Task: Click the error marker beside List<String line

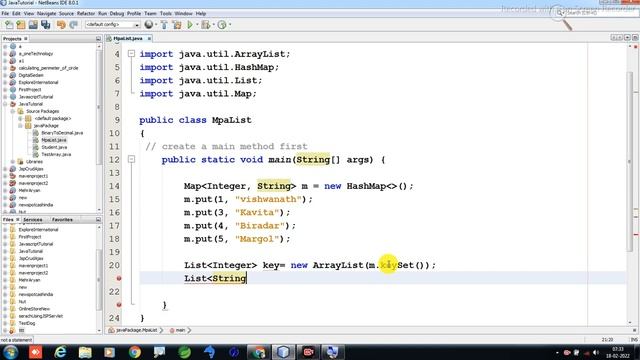Action: [119, 278]
